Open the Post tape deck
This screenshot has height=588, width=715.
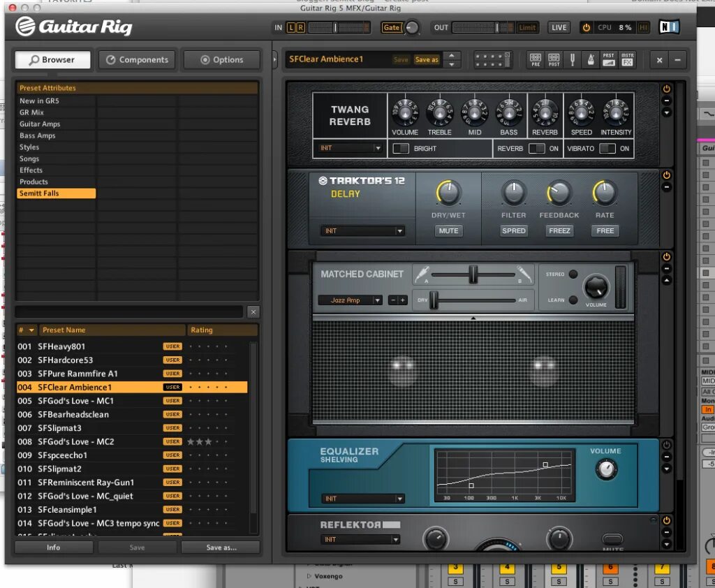coord(554,60)
